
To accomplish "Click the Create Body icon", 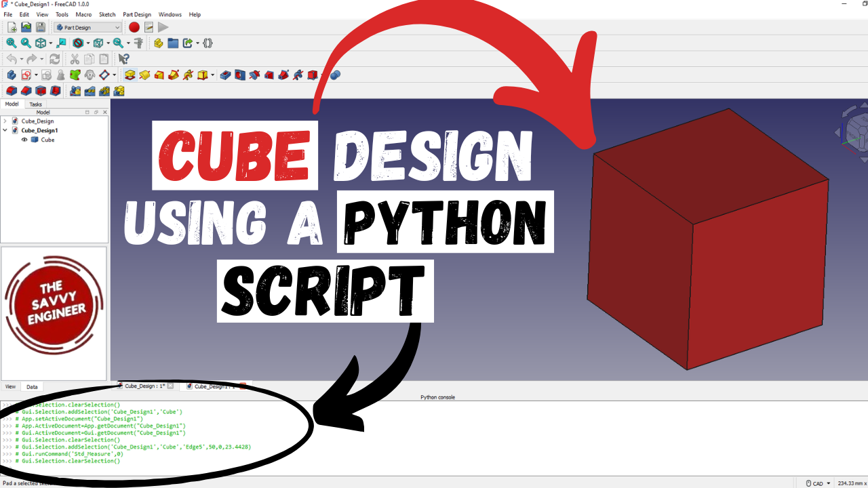I will click(12, 75).
